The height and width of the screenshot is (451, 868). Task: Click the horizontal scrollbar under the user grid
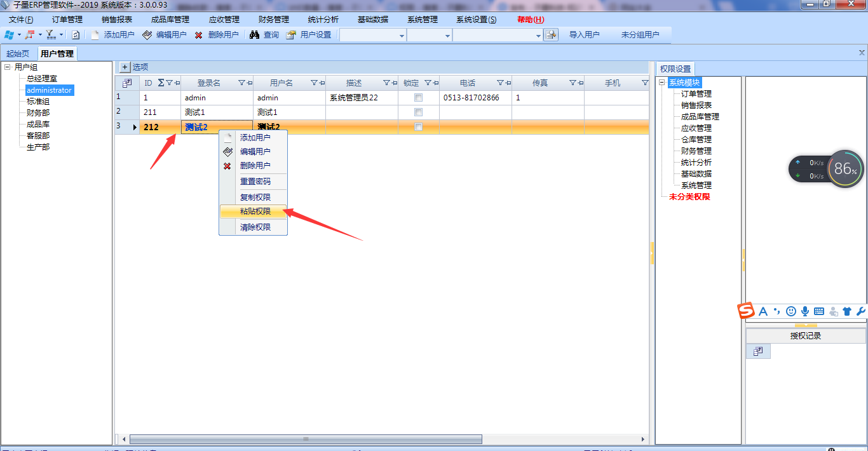(305, 439)
